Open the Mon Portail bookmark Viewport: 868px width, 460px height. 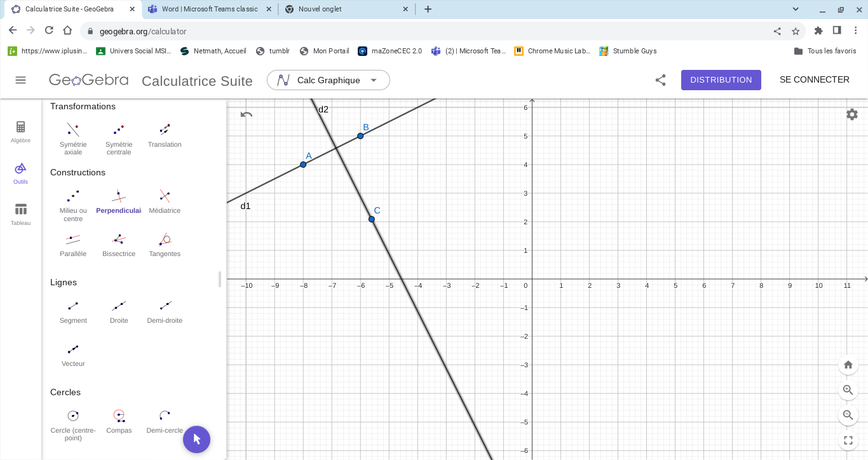pos(325,51)
